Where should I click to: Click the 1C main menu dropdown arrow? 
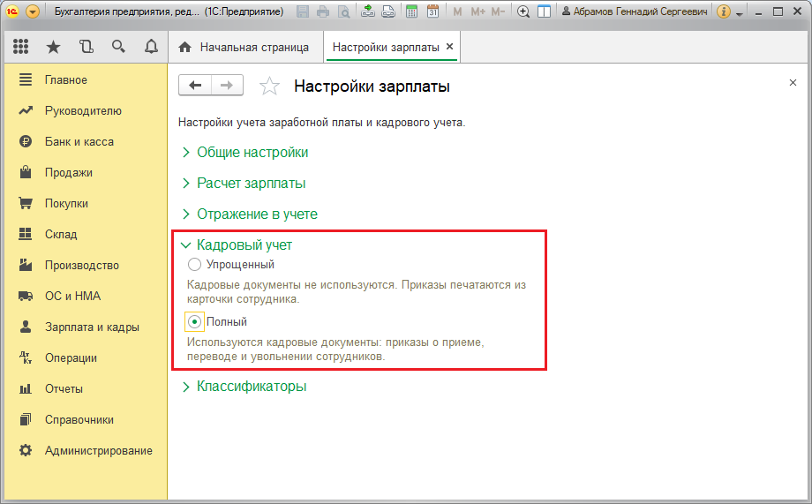32,11
